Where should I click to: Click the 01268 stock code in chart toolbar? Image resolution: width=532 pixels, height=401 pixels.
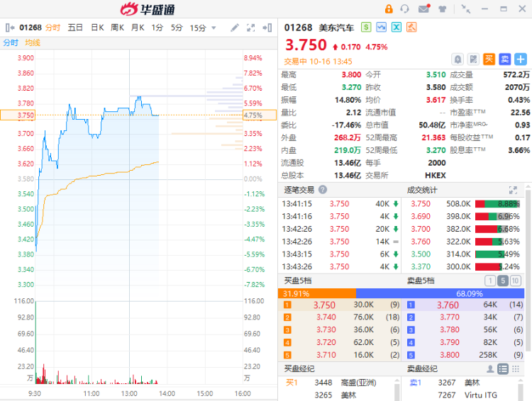coord(31,28)
